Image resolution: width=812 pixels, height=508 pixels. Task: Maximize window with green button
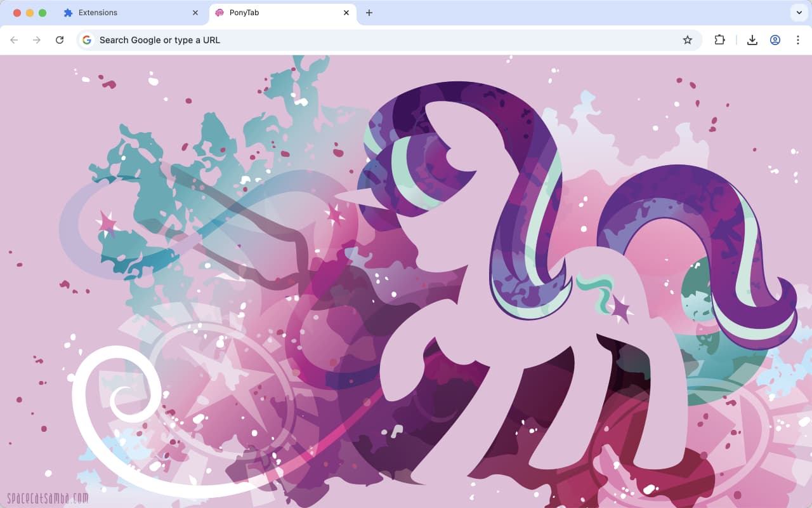point(43,13)
